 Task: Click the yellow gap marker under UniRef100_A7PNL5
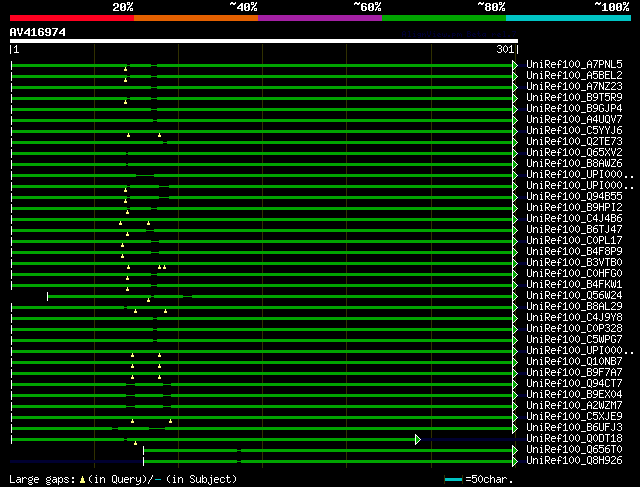coord(125,69)
